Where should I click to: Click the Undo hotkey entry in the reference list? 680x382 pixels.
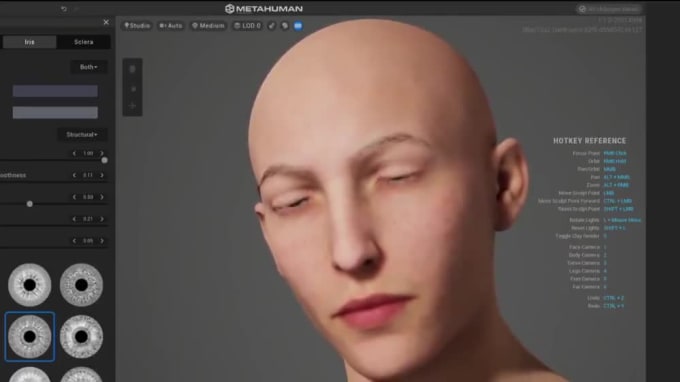click(x=605, y=298)
